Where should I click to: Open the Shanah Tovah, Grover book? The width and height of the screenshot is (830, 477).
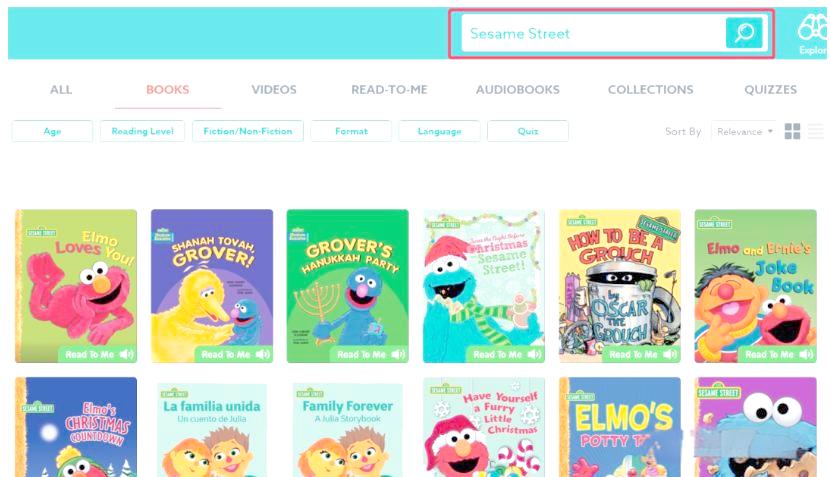[x=212, y=286]
